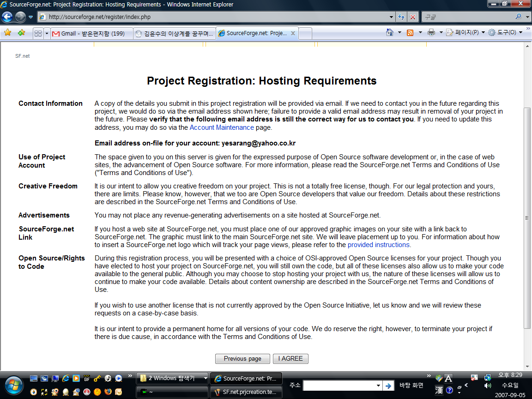Click the language bar help question icon
The width and height of the screenshot is (532, 399).
click(x=449, y=390)
